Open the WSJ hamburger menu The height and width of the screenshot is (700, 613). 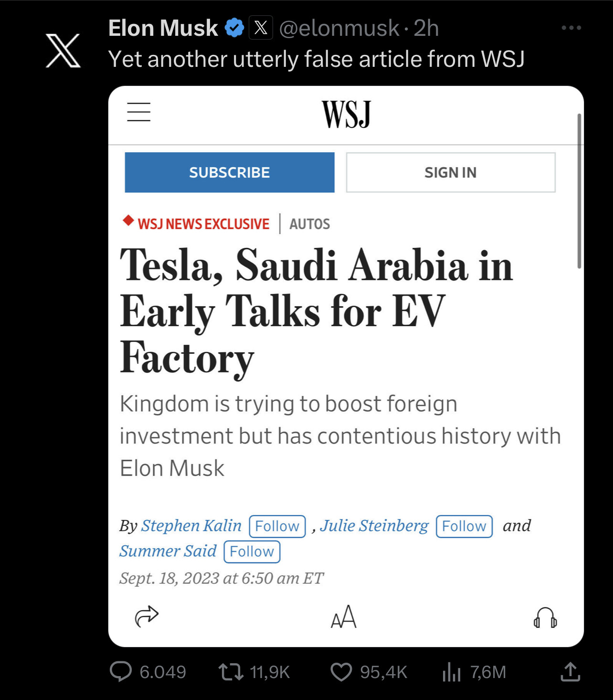139,112
